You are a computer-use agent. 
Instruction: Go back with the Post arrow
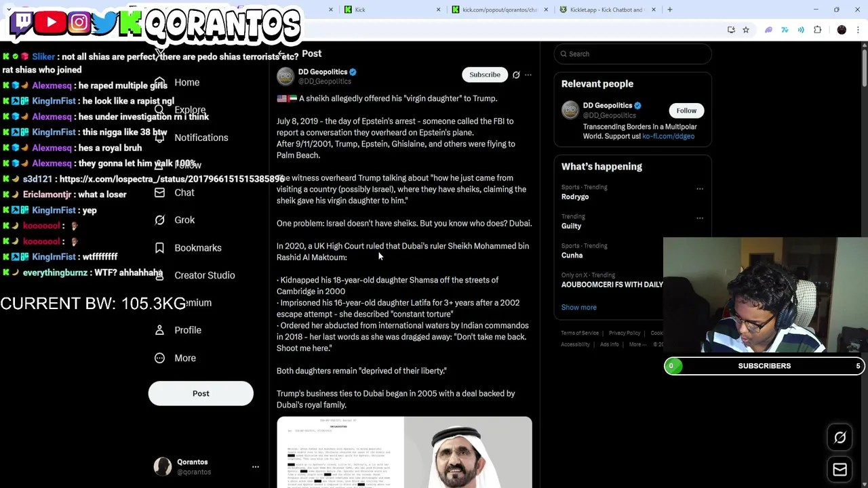point(281,54)
